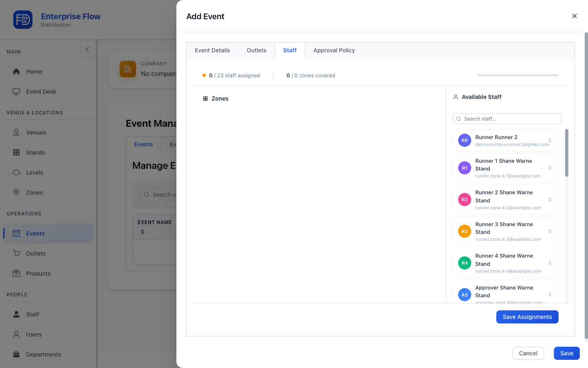Open the arrows control on Runner 1 Shane Warne Stand
Image resolution: width=588 pixels, height=368 pixels.
(x=550, y=168)
